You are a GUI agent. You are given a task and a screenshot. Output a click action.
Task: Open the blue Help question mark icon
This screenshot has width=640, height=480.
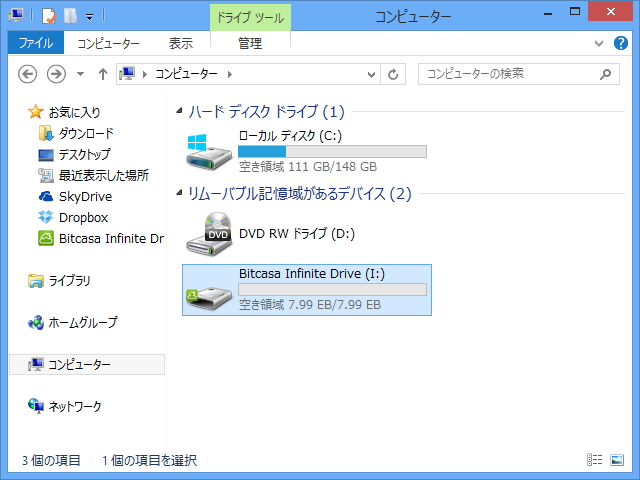pyautogui.click(x=621, y=43)
